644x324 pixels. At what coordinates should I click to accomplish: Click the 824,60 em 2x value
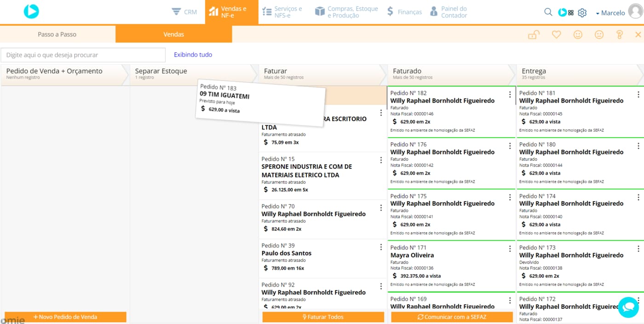pos(287,229)
